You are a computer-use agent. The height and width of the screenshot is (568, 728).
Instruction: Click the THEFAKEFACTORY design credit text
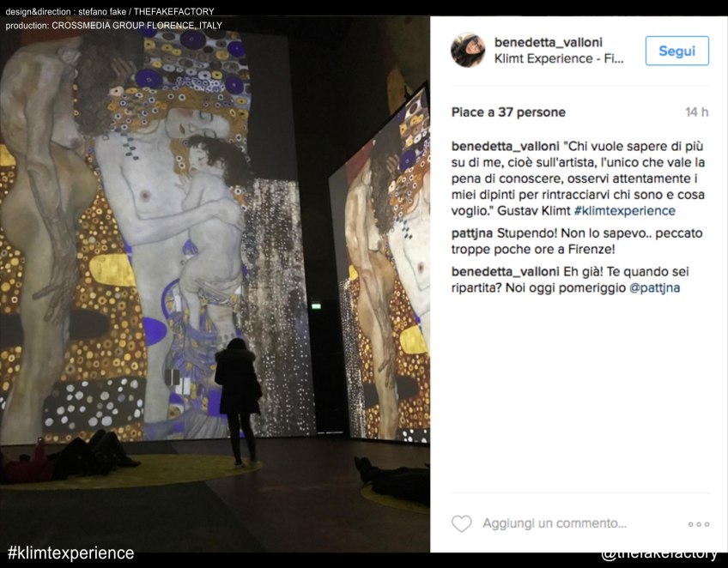click(174, 12)
